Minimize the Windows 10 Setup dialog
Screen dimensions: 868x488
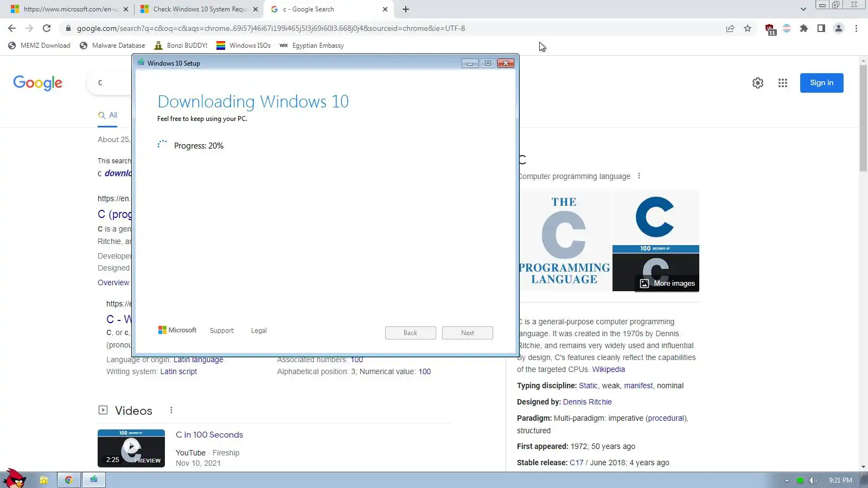click(x=470, y=63)
